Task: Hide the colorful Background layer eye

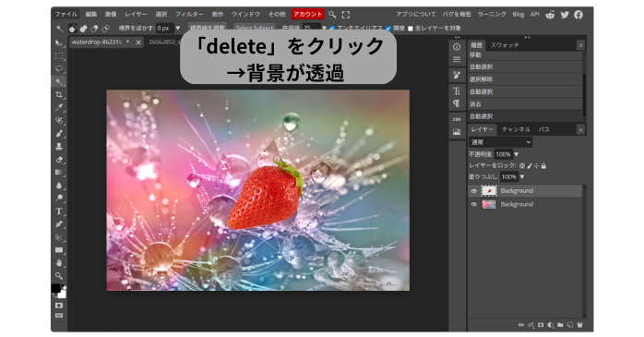Action: [x=473, y=204]
